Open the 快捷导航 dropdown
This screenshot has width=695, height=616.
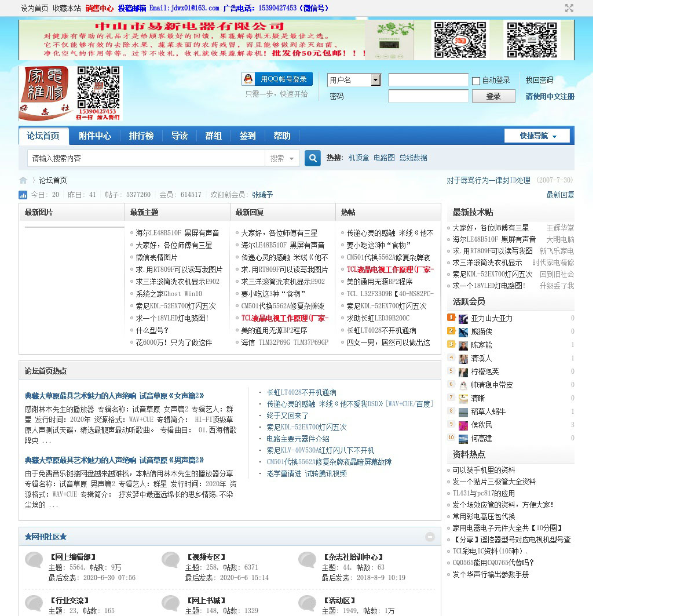537,136
